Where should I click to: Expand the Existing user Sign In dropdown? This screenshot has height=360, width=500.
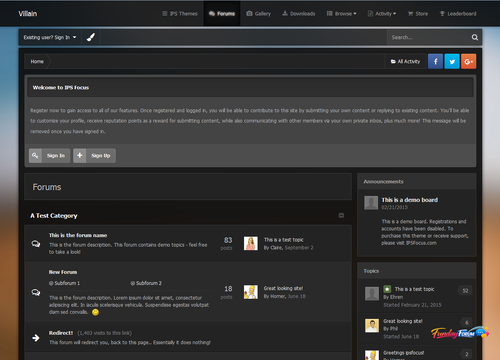(x=50, y=37)
